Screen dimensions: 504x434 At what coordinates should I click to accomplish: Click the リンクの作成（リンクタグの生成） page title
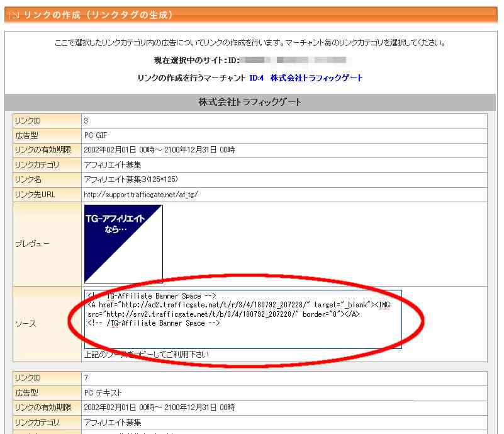(98, 14)
